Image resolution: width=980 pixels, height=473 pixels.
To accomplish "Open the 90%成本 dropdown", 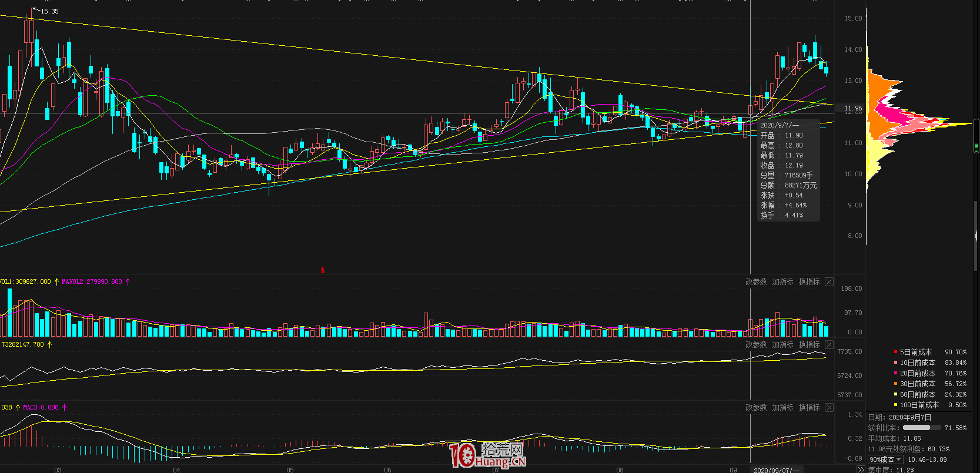I will coord(885,459).
